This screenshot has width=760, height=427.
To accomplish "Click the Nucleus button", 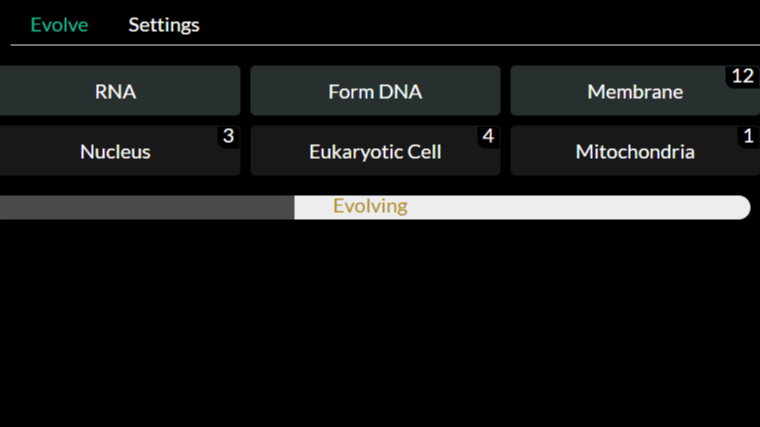I will point(116,152).
